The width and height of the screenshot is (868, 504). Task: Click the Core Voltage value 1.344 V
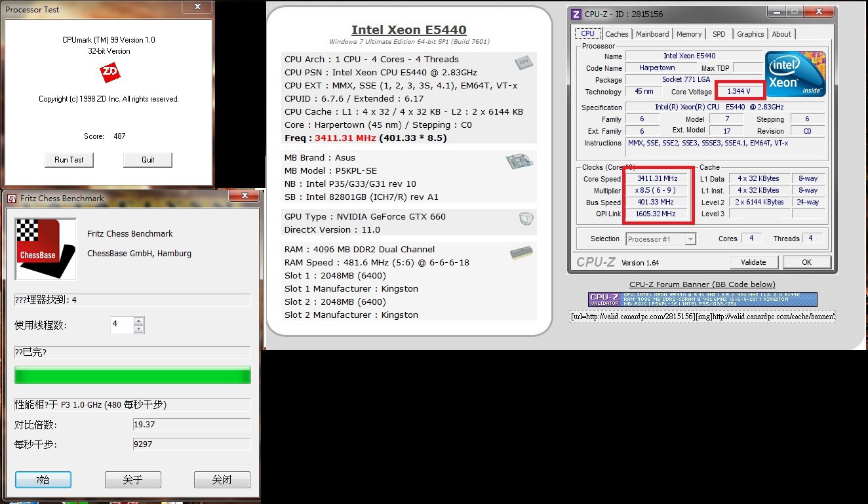pyautogui.click(x=740, y=92)
